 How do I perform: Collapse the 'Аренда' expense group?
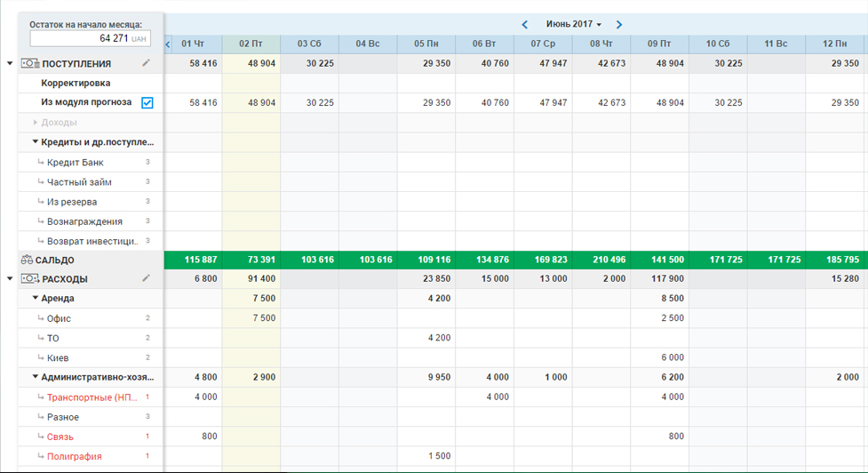tap(36, 299)
